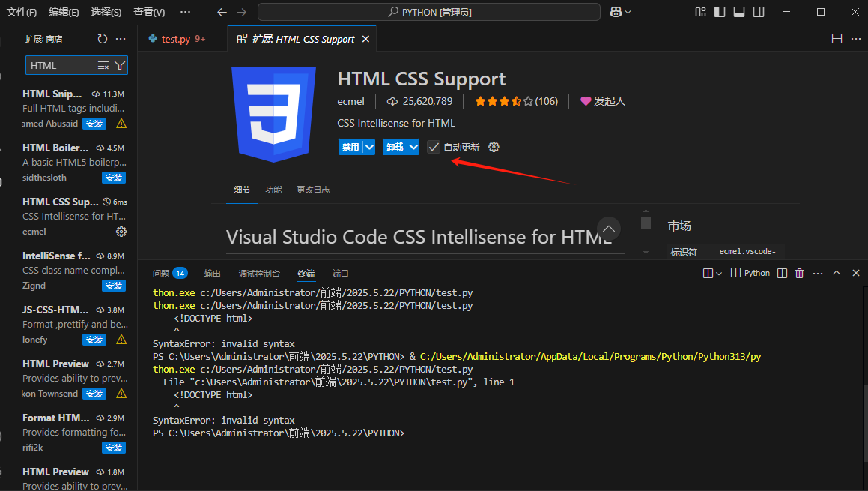Select the Changelog tab of extension page
Image resolution: width=868 pixels, height=491 pixels.
coord(313,190)
